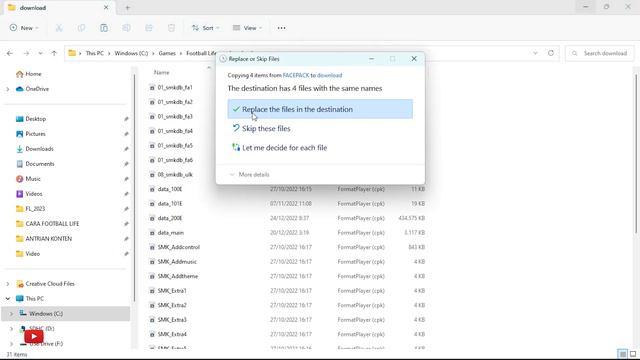Click the Copy icon in toolbar
This screenshot has height=360, width=640.
tap(82, 28)
